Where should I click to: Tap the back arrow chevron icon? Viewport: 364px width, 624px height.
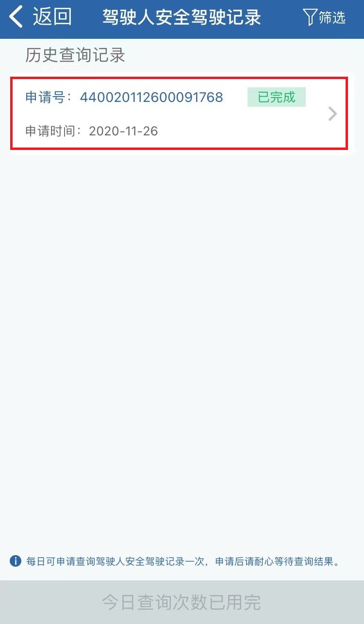point(16,17)
